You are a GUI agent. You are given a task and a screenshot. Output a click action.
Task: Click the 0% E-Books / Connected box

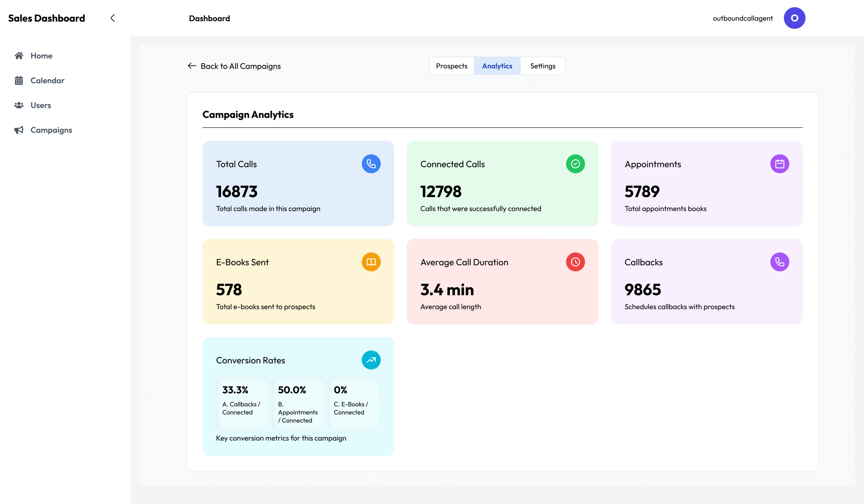coord(353,403)
